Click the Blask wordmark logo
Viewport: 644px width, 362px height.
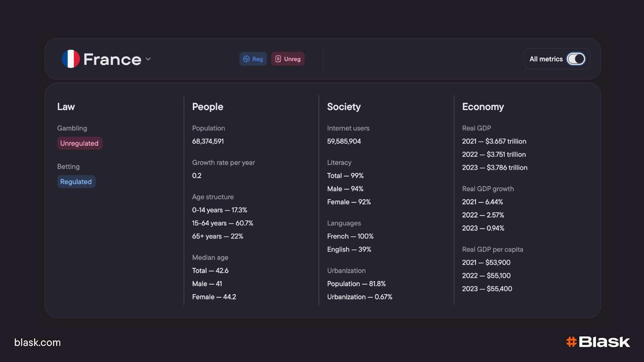click(604, 342)
